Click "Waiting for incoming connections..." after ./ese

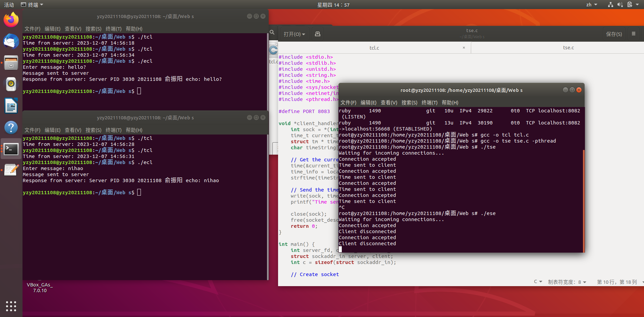click(391, 219)
